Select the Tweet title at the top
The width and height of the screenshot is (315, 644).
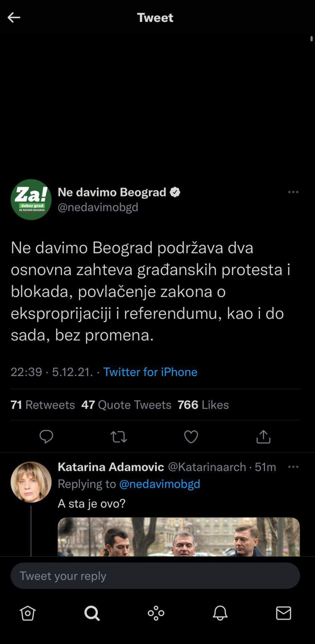pyautogui.click(x=155, y=17)
